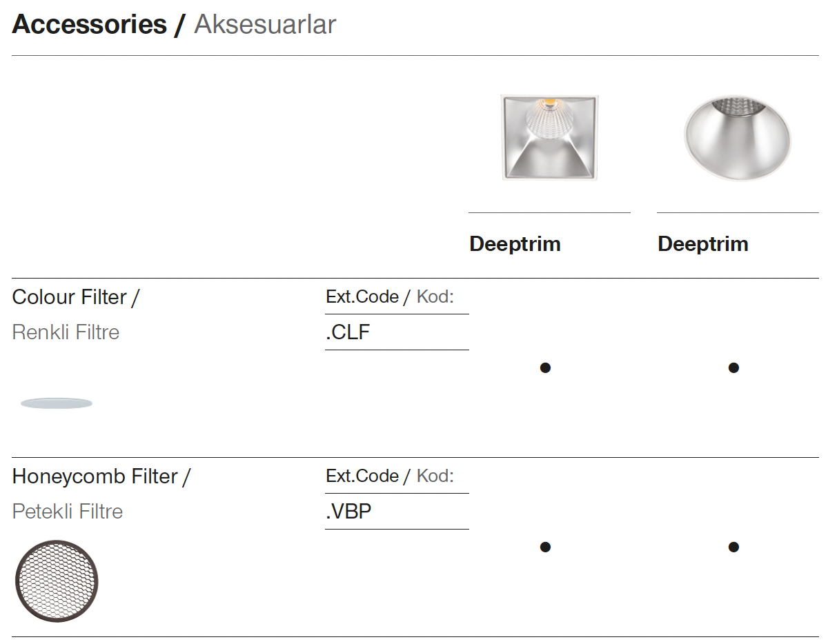Click the round Deeptrim downlight image
The width and height of the screenshot is (828, 644).
[x=737, y=137]
